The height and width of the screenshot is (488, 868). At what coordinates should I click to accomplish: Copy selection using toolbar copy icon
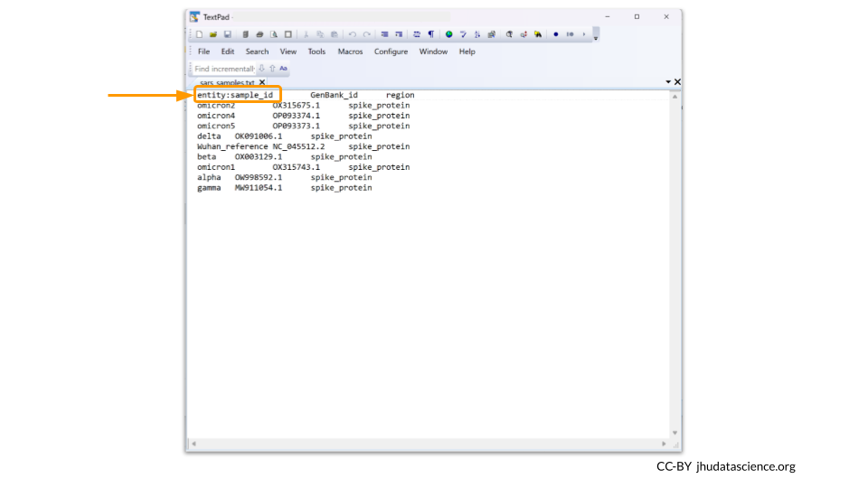click(x=320, y=34)
